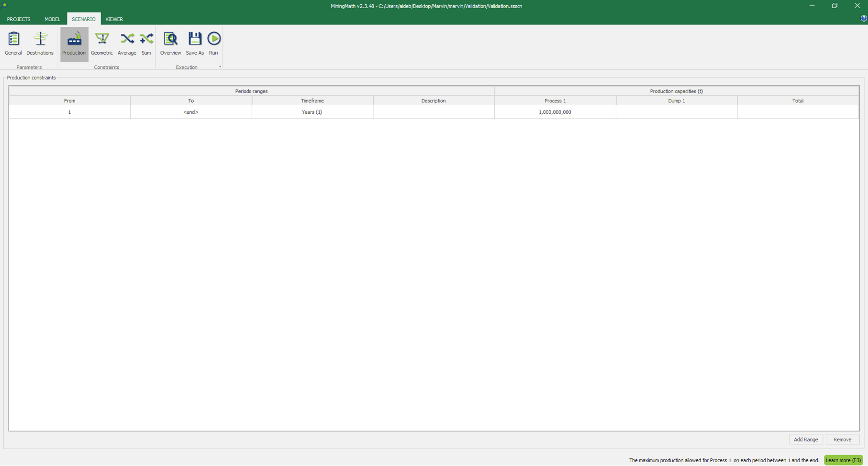Select the Process 1 capacity cell 1,000,000,000
The width and height of the screenshot is (868, 466).
[x=555, y=112]
